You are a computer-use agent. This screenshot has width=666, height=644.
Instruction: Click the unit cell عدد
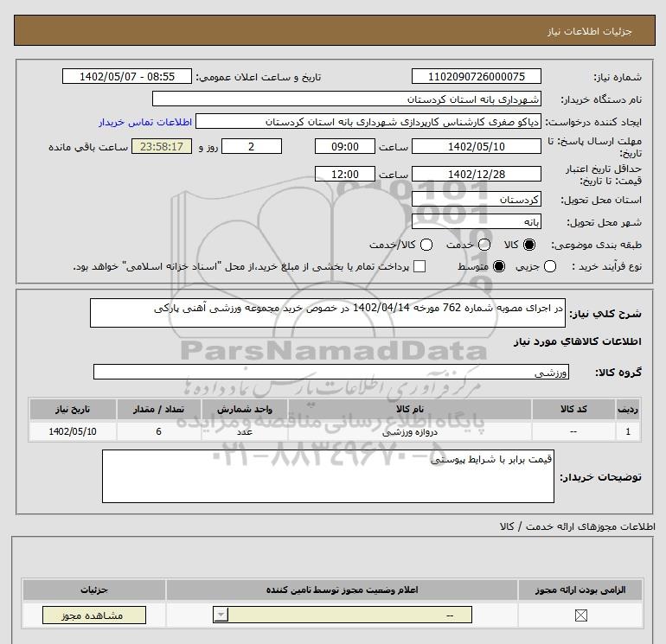245,431
